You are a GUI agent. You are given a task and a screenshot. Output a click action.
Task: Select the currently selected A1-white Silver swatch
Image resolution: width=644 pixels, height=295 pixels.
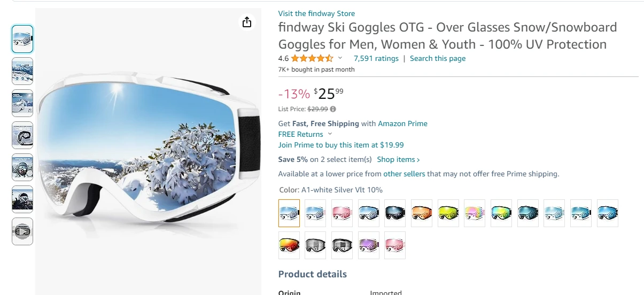tap(289, 213)
